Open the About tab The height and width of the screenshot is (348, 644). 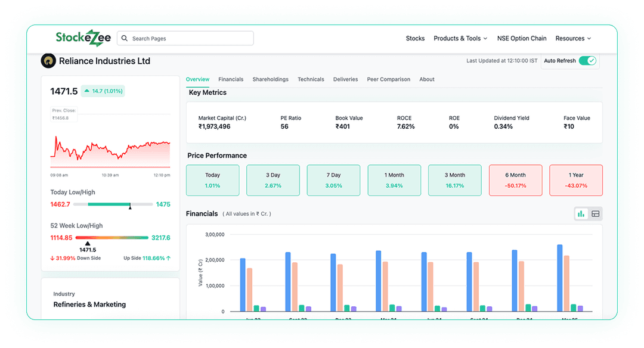427,79
